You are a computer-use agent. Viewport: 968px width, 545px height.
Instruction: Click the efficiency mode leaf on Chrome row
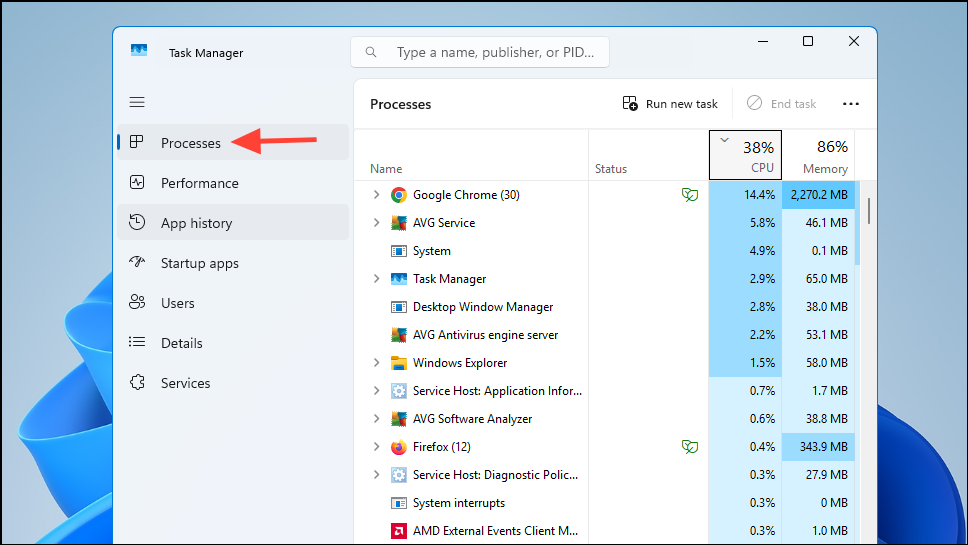(690, 195)
